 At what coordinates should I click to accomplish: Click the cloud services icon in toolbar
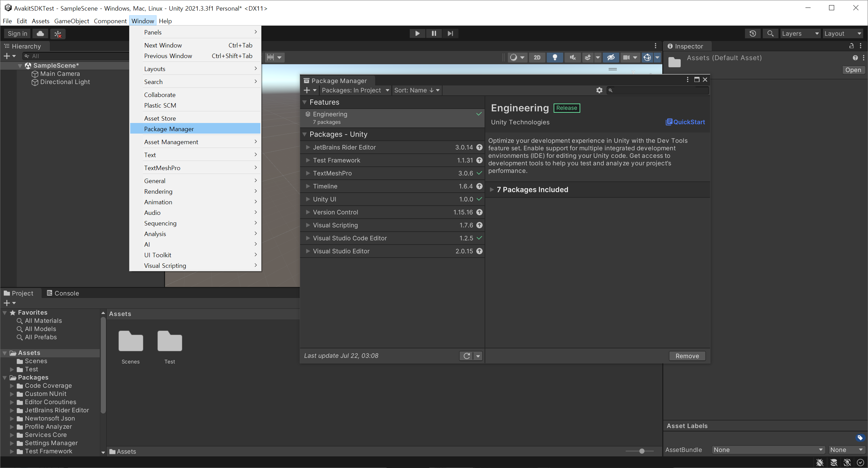pyautogui.click(x=40, y=33)
